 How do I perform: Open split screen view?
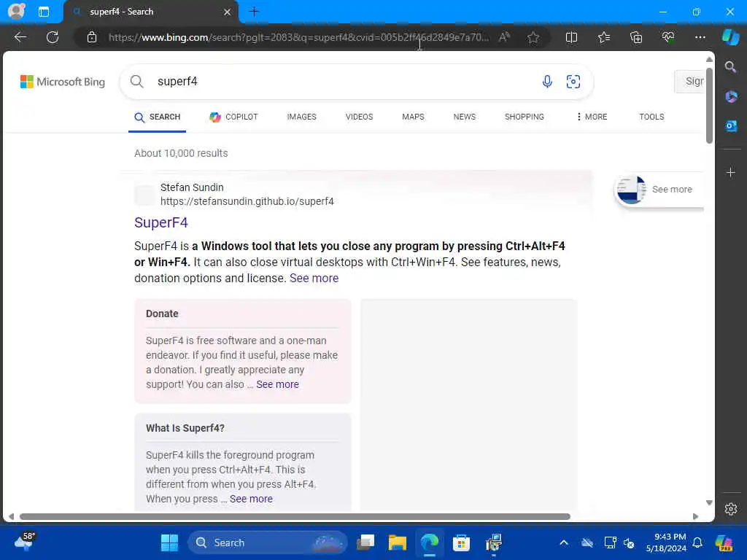[x=571, y=37]
